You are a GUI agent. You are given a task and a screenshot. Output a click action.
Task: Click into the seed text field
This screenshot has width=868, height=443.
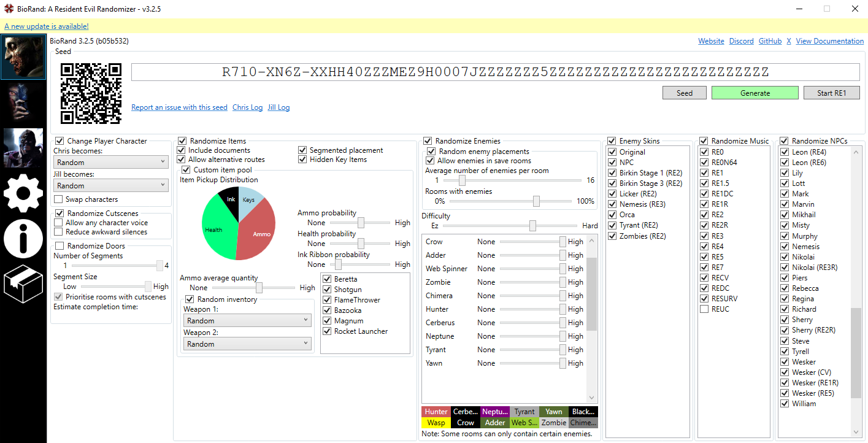pos(496,72)
